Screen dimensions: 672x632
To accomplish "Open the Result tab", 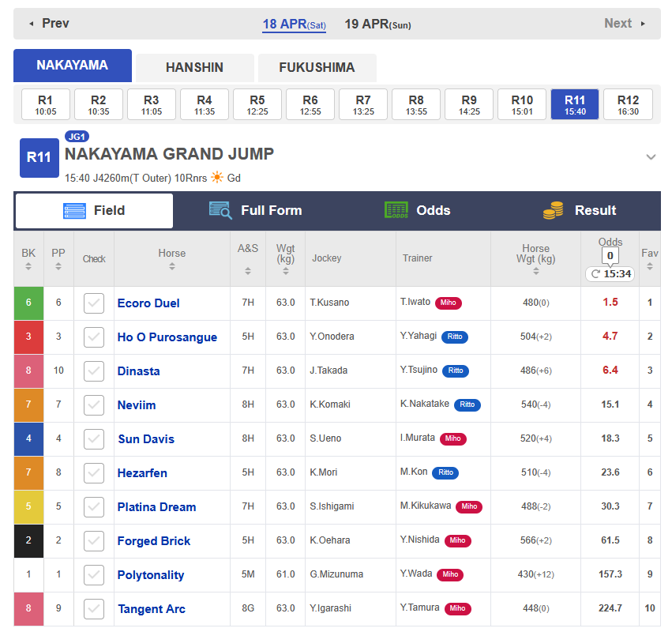I will (x=580, y=210).
